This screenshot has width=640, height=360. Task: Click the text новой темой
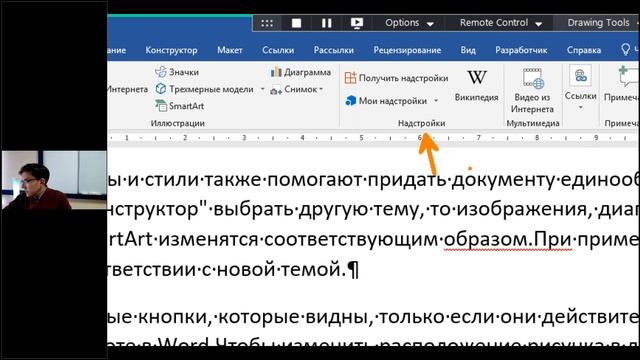[281, 269]
